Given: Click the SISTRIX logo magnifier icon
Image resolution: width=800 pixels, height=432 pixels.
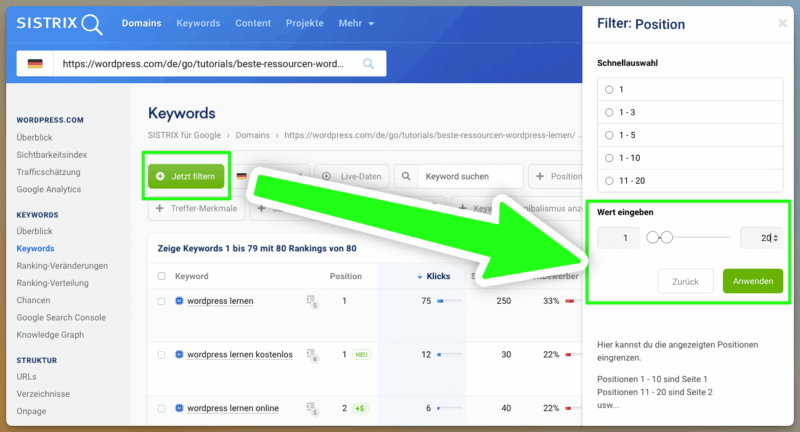Looking at the screenshot, I should [92, 24].
